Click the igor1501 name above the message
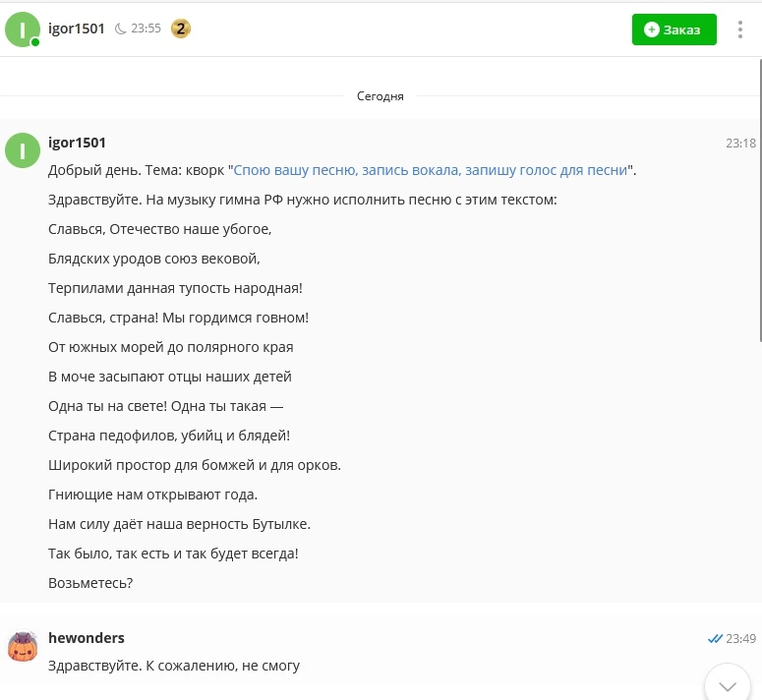 77,143
